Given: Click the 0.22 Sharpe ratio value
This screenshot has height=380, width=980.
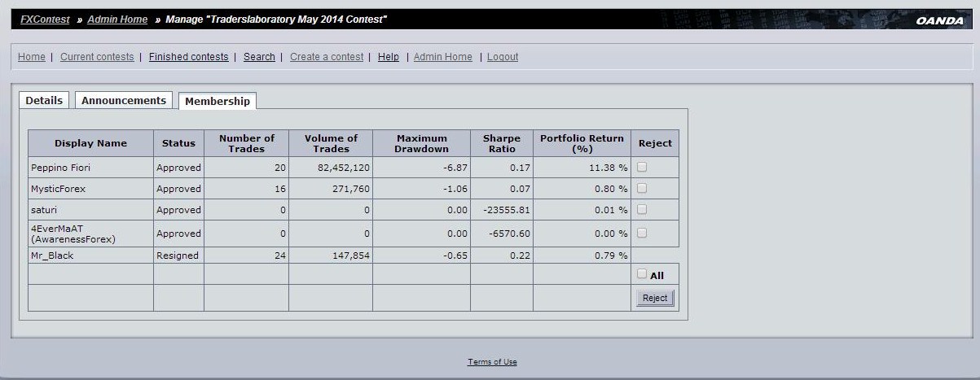Looking at the screenshot, I should pos(521,256).
